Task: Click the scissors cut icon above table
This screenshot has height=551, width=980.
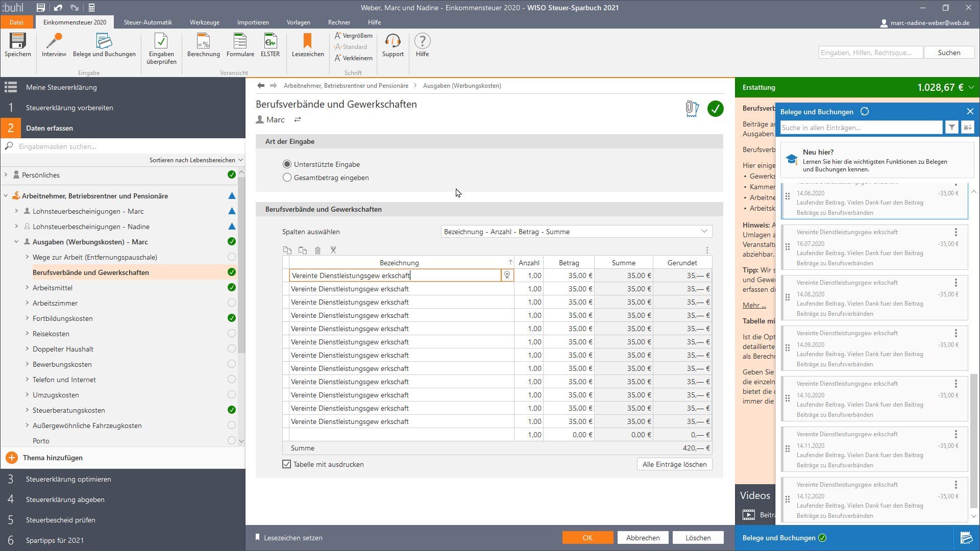Action: (x=333, y=251)
